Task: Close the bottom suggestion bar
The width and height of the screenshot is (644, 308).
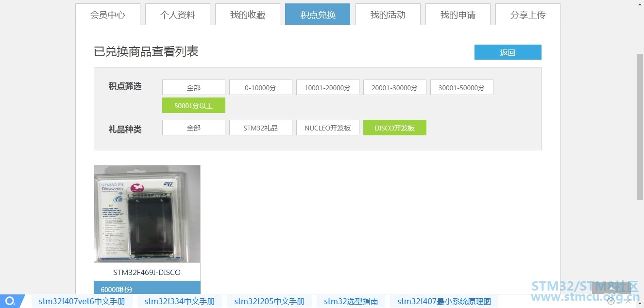Action: [x=627, y=301]
